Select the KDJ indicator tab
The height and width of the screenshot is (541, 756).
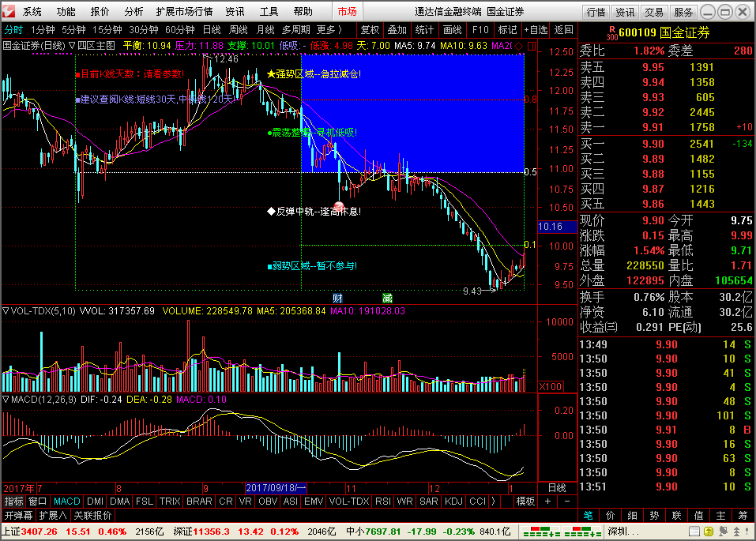coord(453,502)
